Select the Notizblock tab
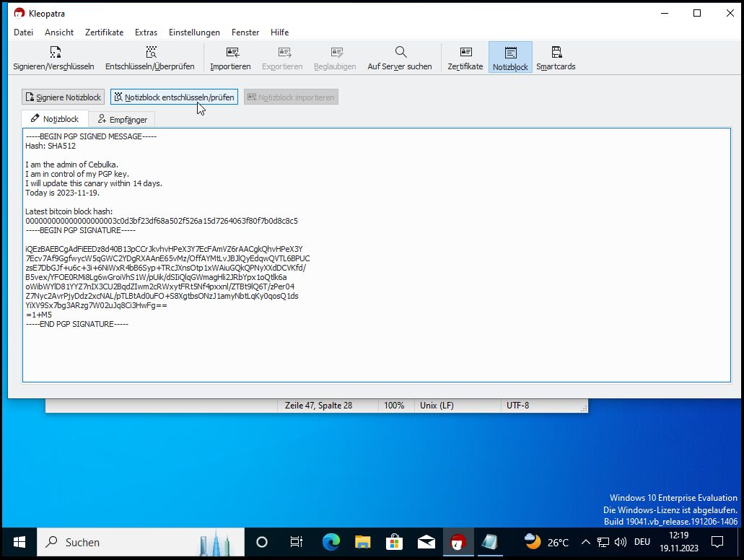The image size is (744, 560). point(55,119)
